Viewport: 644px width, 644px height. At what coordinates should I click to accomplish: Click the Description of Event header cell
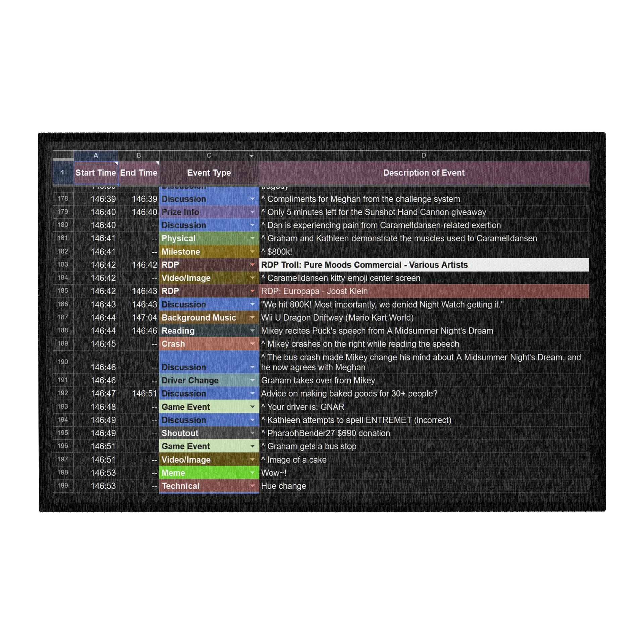point(424,173)
